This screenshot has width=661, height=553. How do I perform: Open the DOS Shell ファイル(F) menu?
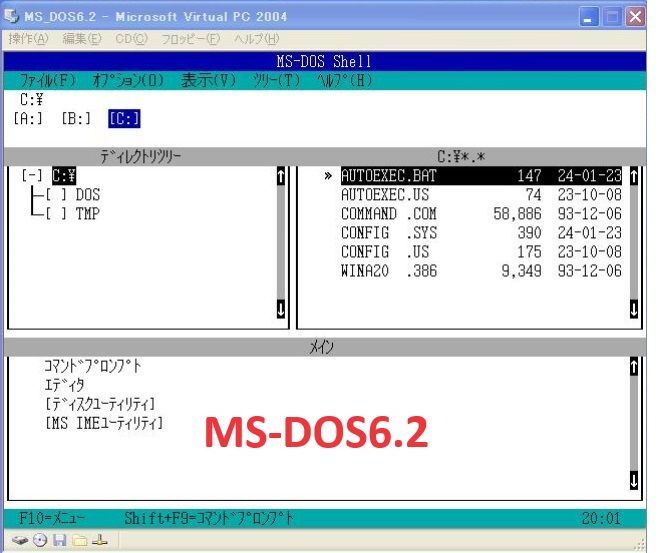[48, 80]
